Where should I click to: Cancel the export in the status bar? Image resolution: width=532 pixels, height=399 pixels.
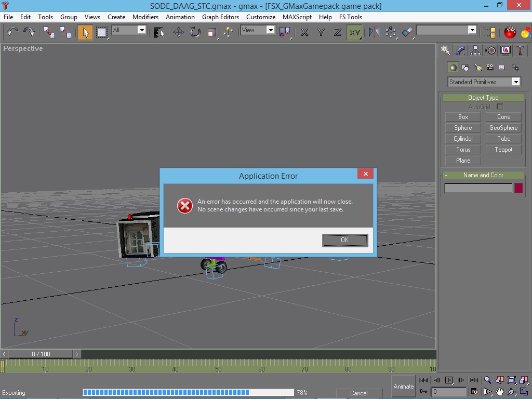[358, 393]
